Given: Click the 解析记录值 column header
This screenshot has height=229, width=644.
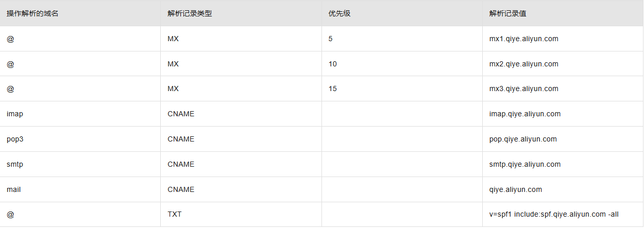Looking at the screenshot, I should click(507, 13).
